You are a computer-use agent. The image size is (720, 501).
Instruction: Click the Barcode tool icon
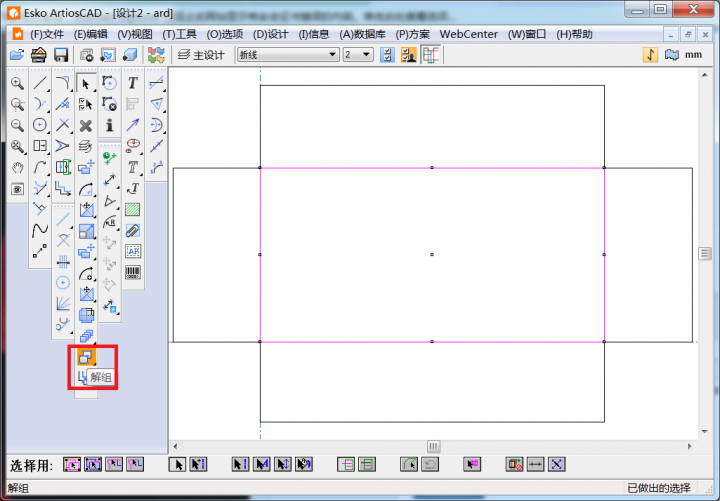tap(132, 271)
